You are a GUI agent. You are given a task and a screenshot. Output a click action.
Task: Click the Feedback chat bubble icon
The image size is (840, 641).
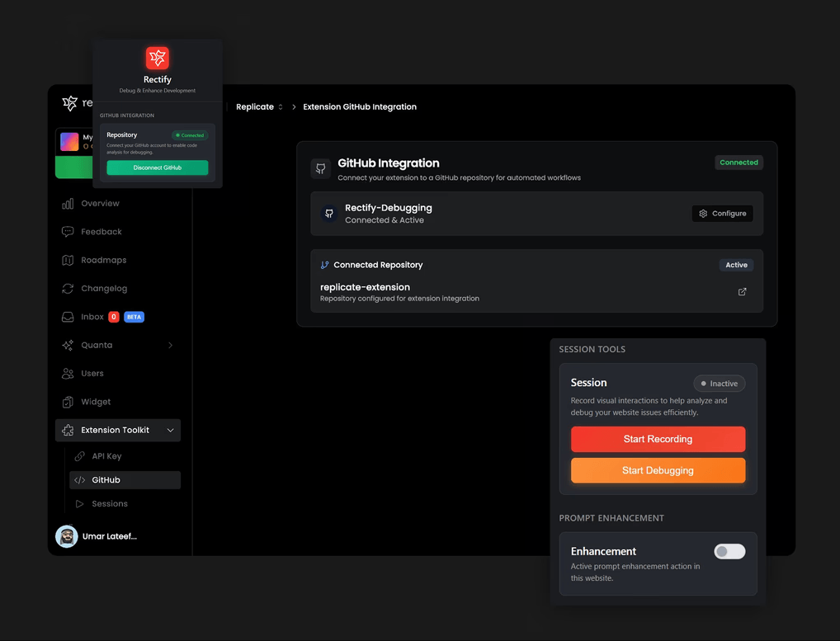[x=68, y=231]
